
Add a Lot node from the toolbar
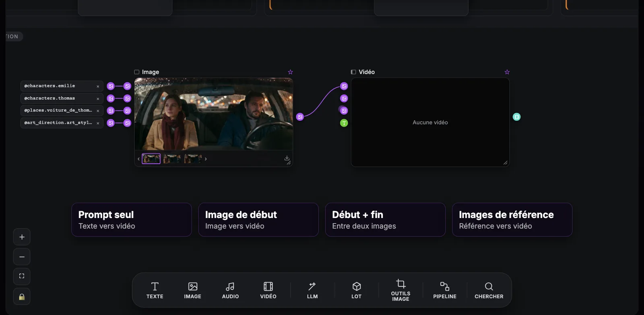click(x=356, y=290)
